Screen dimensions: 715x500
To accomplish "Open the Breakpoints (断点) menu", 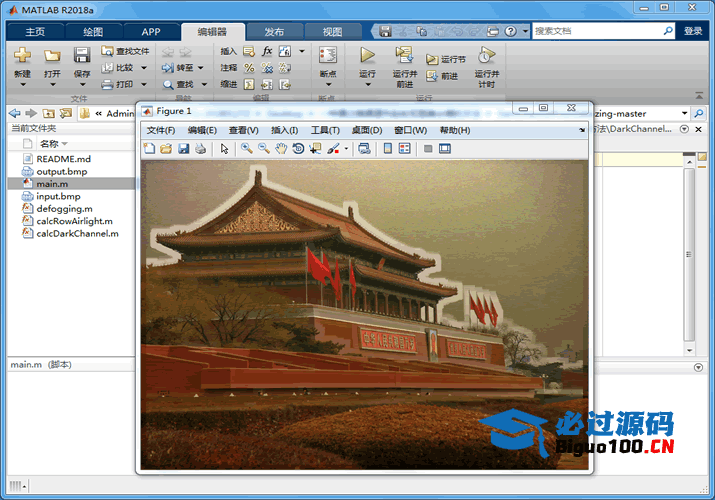I will click(328, 66).
